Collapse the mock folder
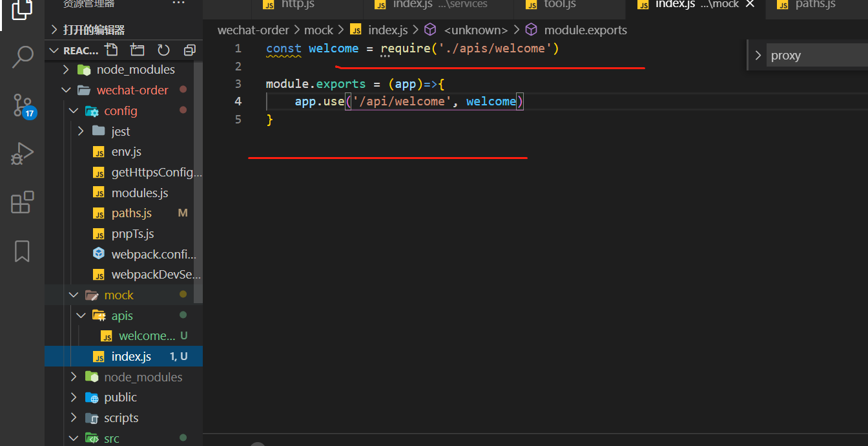 tap(73, 295)
